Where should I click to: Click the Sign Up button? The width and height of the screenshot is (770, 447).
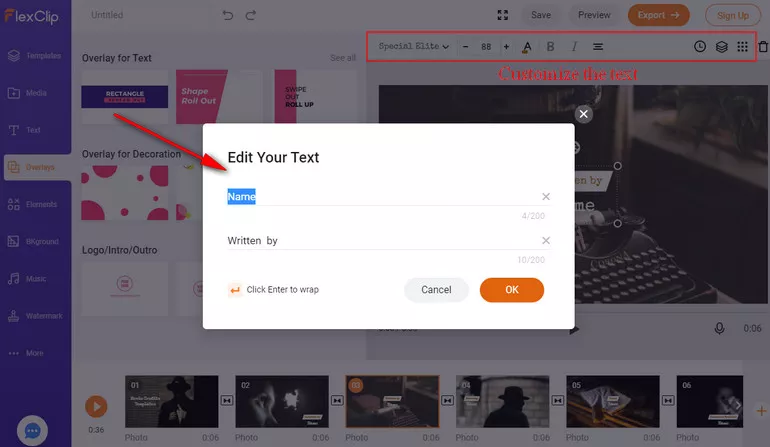(x=733, y=16)
